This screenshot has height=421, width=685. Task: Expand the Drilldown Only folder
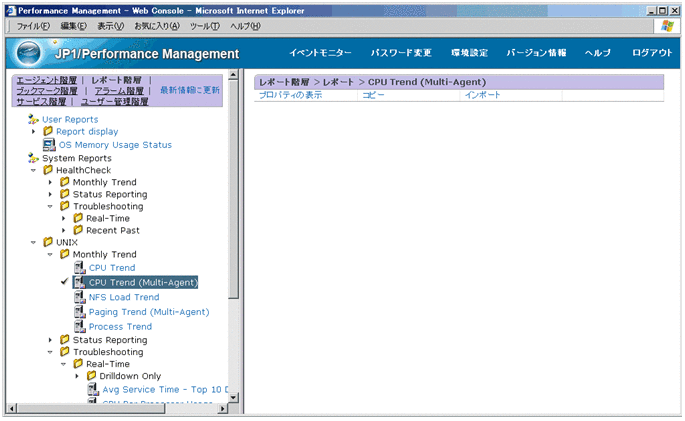click(77, 376)
